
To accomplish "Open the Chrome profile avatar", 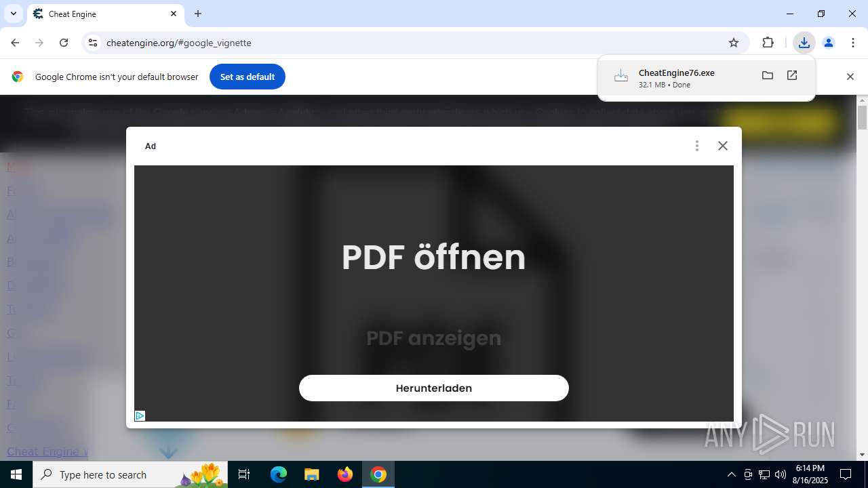I will coord(829,43).
